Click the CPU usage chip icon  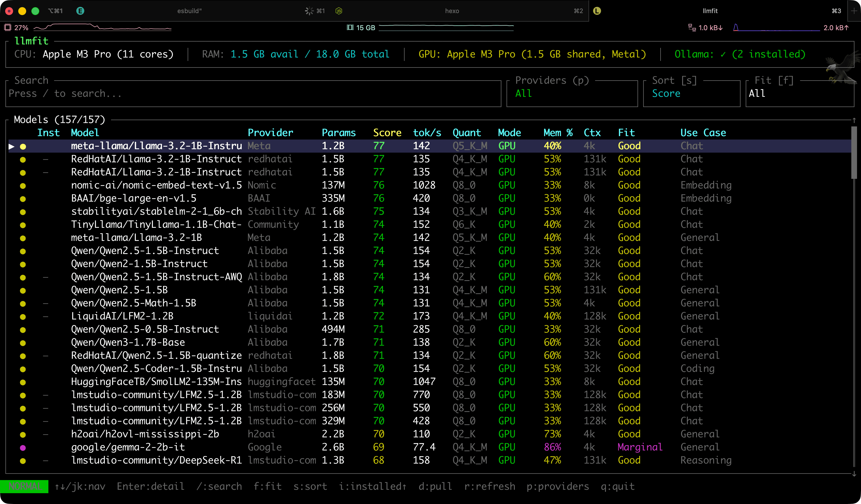point(7,28)
